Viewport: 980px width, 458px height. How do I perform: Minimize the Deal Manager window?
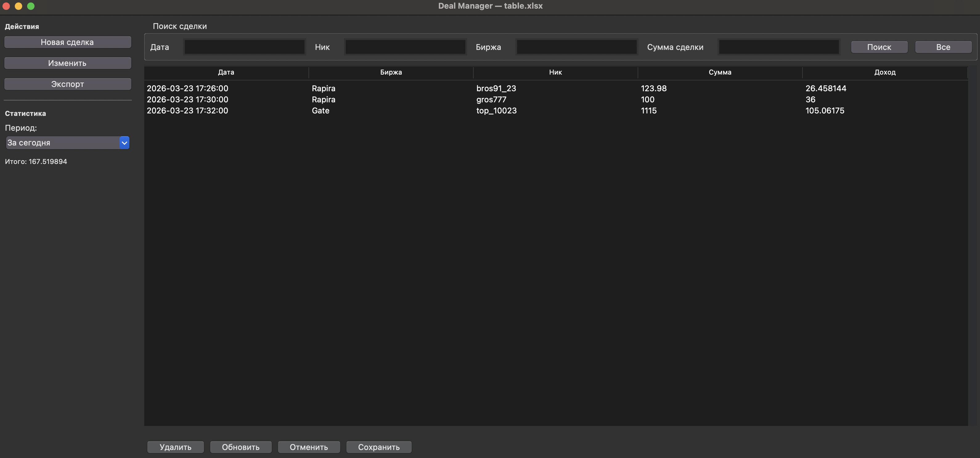pyautogui.click(x=18, y=6)
